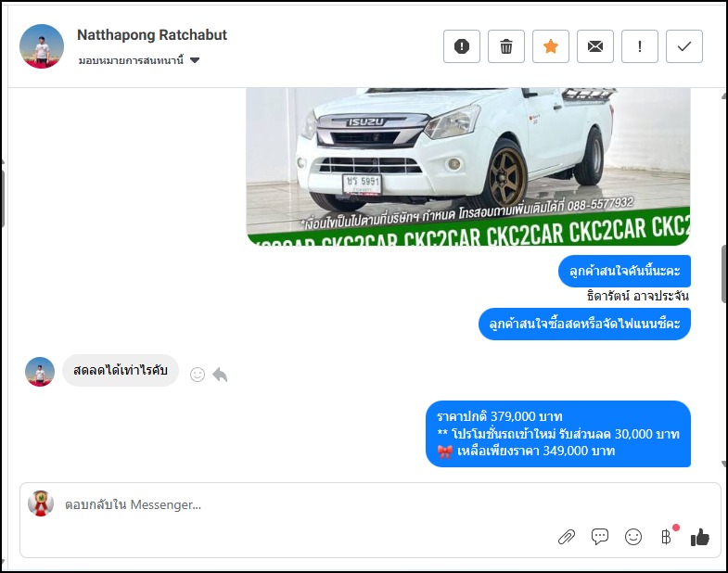
Task: Click the plain exclamation mark icon
Action: coord(640,46)
